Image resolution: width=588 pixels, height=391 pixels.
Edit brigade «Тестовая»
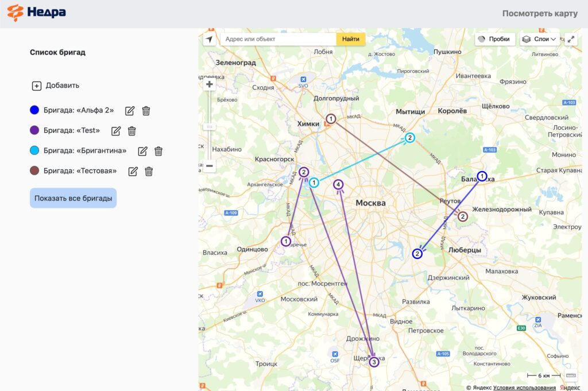(x=133, y=171)
